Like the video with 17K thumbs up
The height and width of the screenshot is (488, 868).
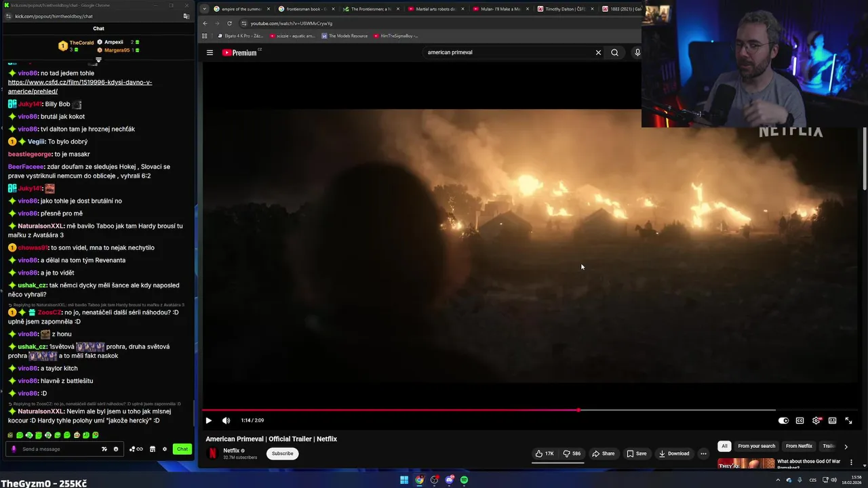click(545, 453)
